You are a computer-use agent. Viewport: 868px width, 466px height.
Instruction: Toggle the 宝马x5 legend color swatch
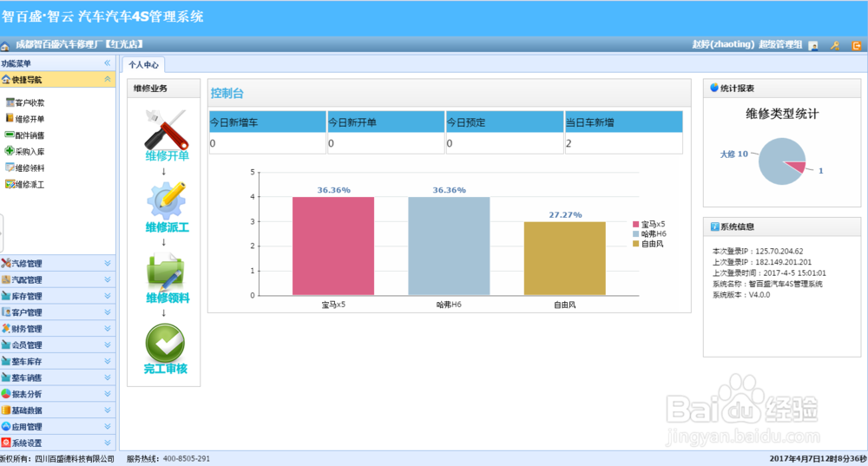click(x=635, y=224)
